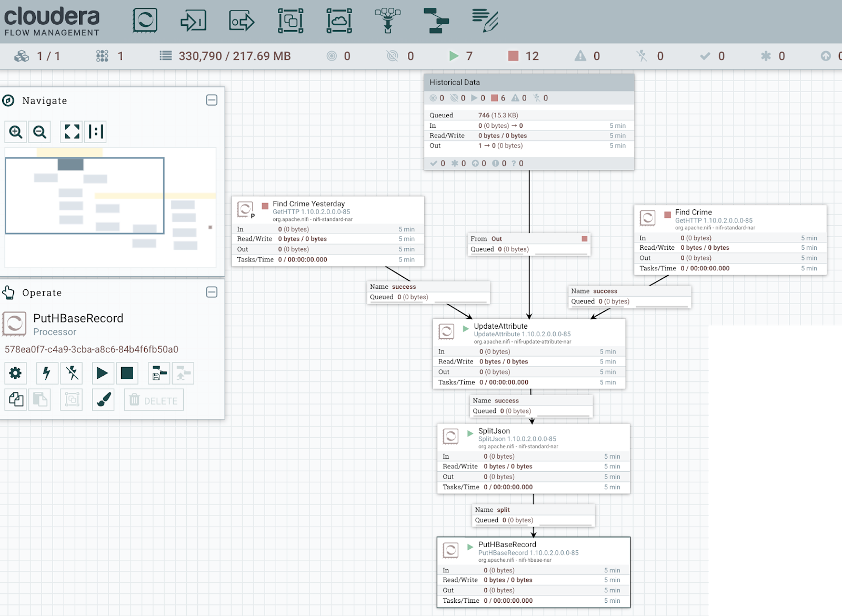Select the Output Port toolbar icon
Image resolution: width=842 pixels, height=616 pixels.
(x=242, y=21)
